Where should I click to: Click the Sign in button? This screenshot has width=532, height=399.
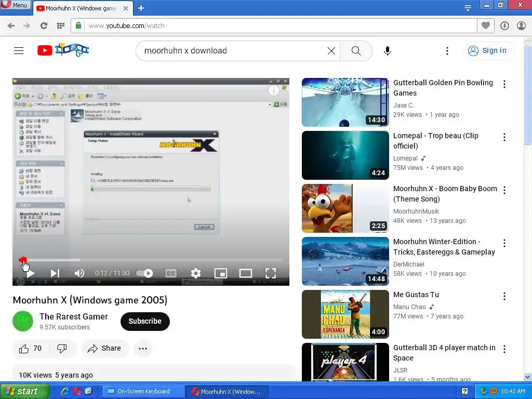[x=488, y=51]
